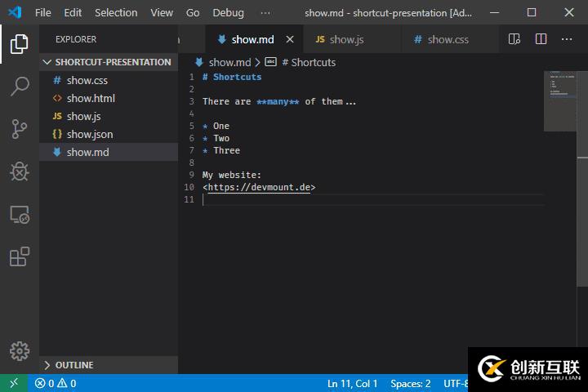This screenshot has height=392, width=588.
Task: Open show.css in the explorer
Action: pos(109,80)
